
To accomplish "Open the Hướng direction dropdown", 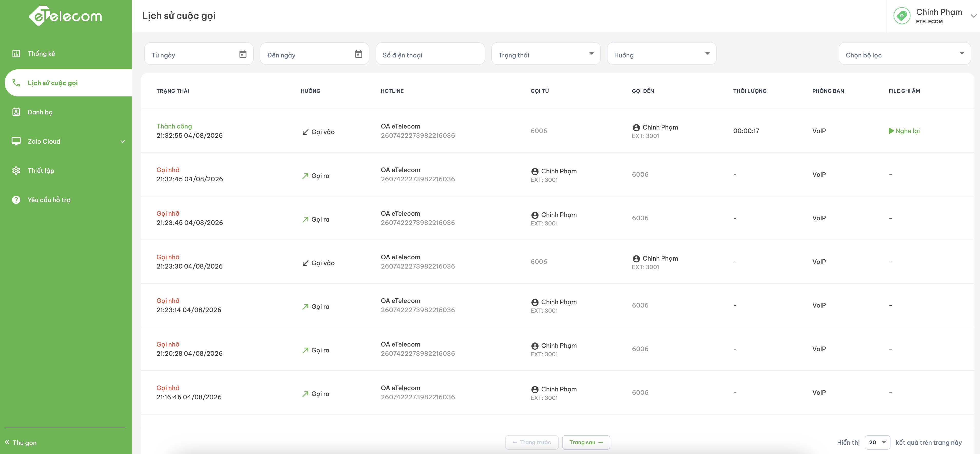I will point(662,54).
